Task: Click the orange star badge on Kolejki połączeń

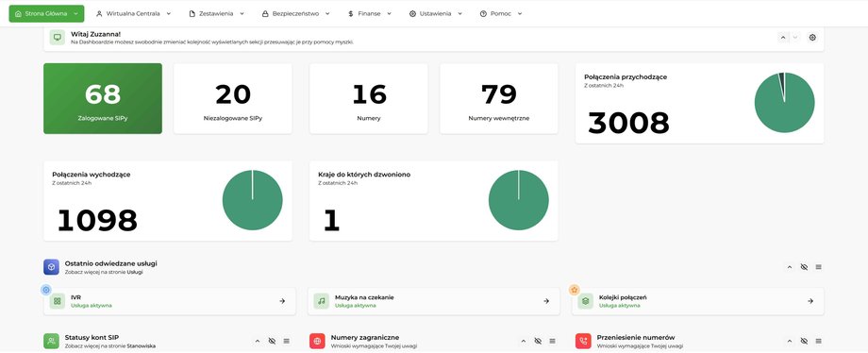Action: click(x=574, y=289)
